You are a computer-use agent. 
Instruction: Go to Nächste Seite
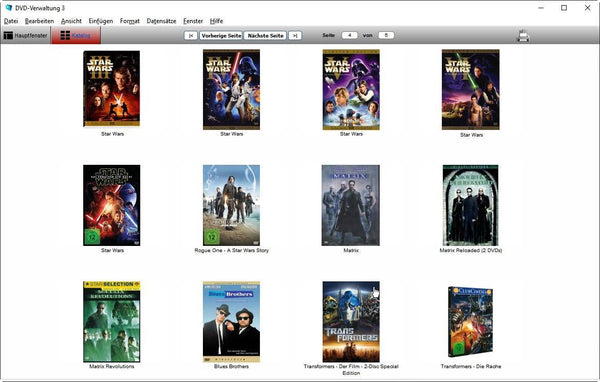point(265,36)
